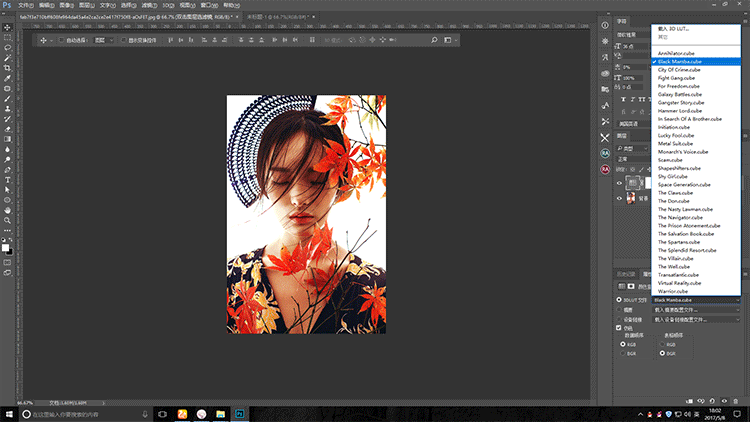Screen dimensions: 750x422
Task: Open Task View on the taskbar
Action: (163, 414)
